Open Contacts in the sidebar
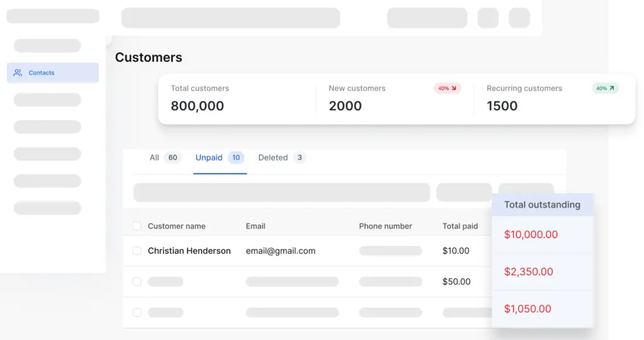Screen dimensions: 644x340 coord(53,73)
